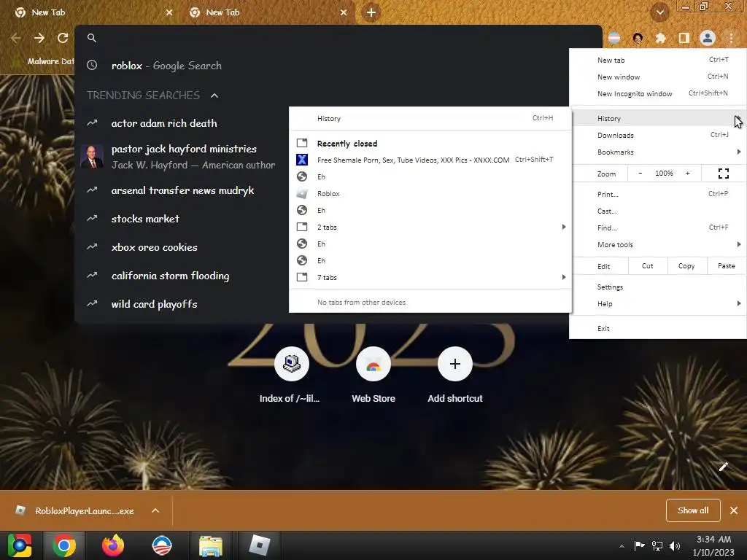Click the Start button on taskbar

tap(20, 545)
